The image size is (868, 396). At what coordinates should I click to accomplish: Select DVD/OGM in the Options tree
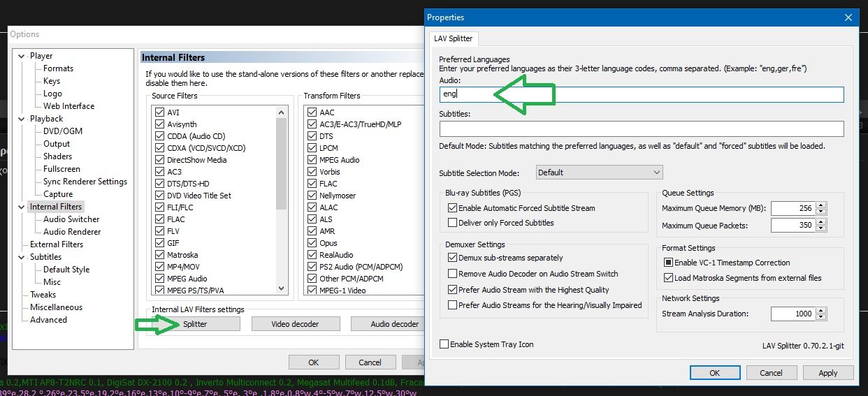coord(63,131)
